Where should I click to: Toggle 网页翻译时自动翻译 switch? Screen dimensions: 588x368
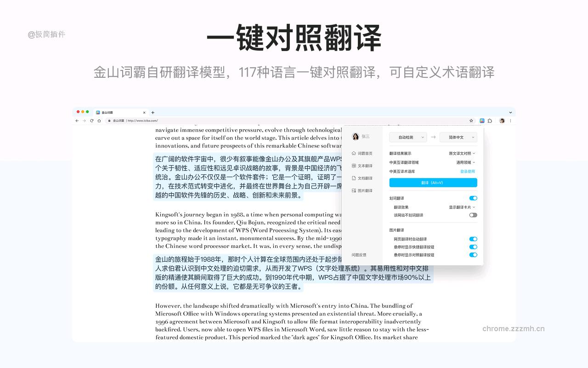click(x=473, y=239)
